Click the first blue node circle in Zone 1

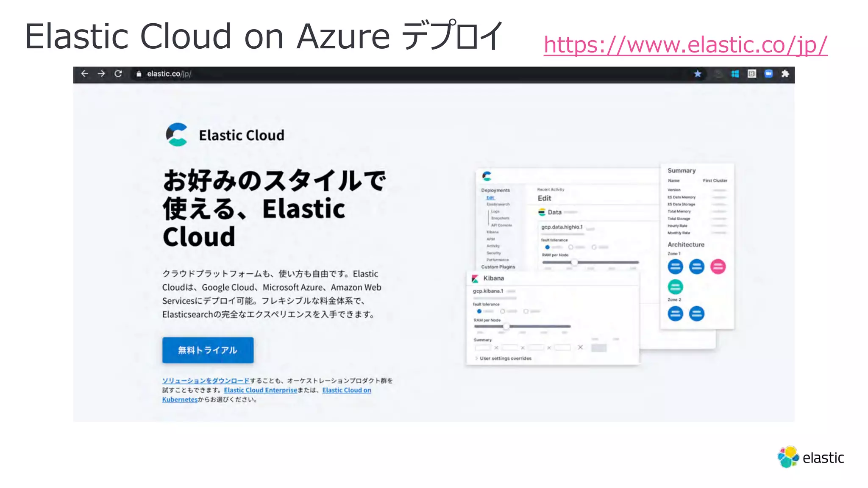pyautogui.click(x=676, y=266)
